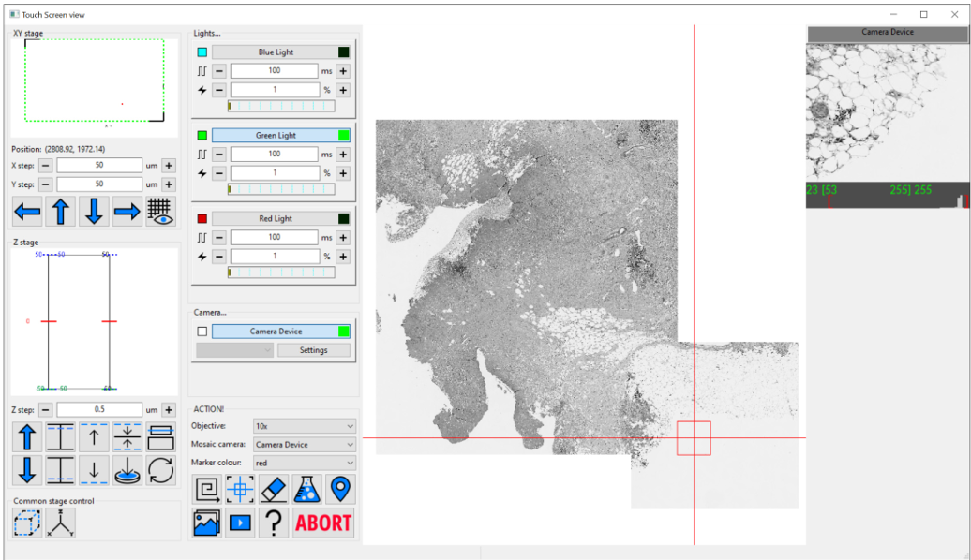Click the crosshair center-view icon

coord(240,489)
